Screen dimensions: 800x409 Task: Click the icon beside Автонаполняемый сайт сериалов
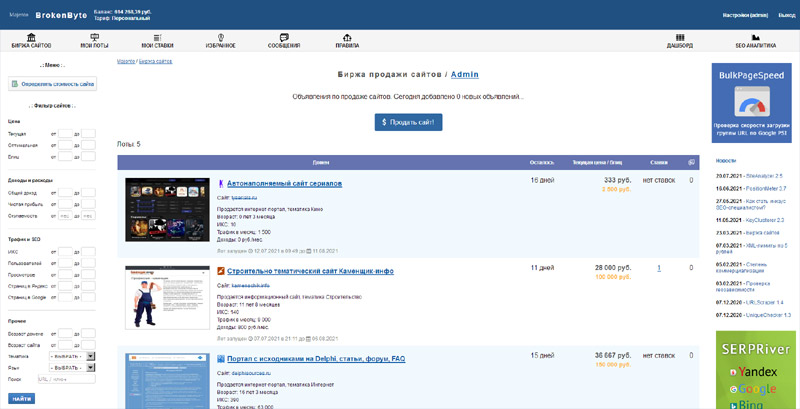[221, 184]
